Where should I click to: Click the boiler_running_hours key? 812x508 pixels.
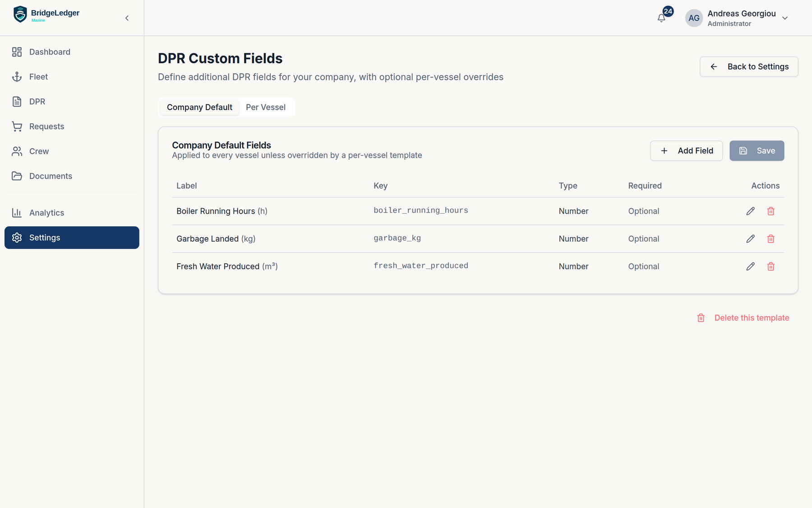[421, 210]
